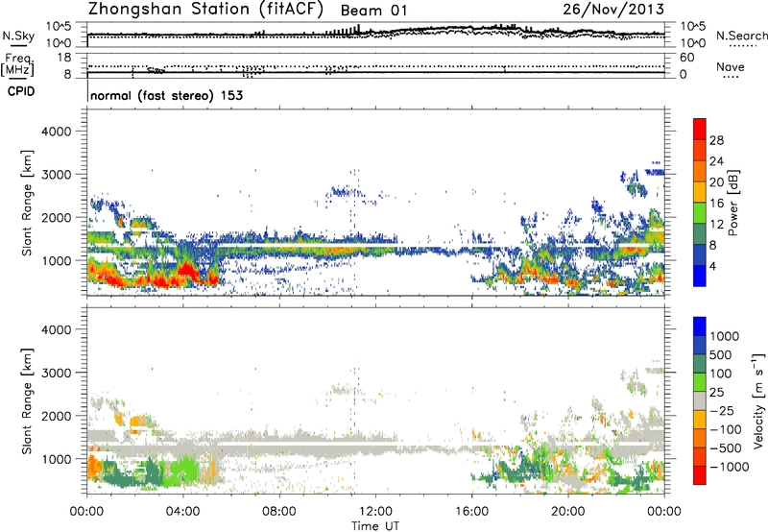Click the 'Velocity [m s⁻¹]' colorbar title
Viewport: 768px width, 532px height.
coord(758,400)
